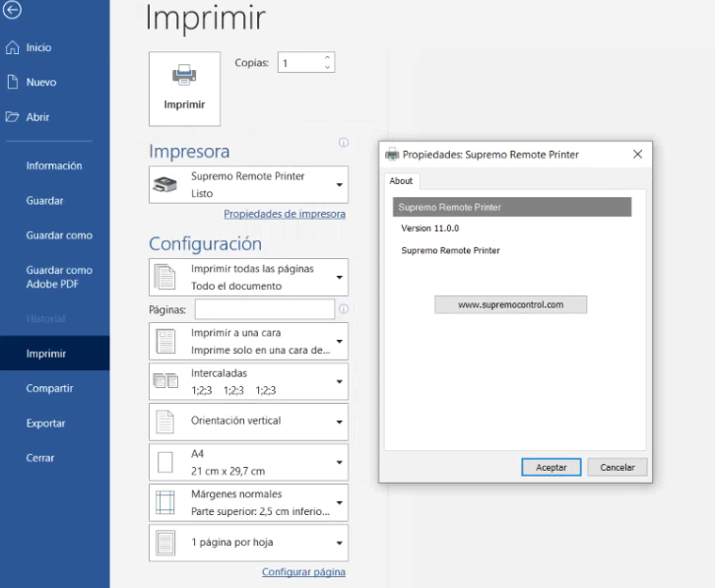Open the Compartir sidebar item

pos(55,388)
